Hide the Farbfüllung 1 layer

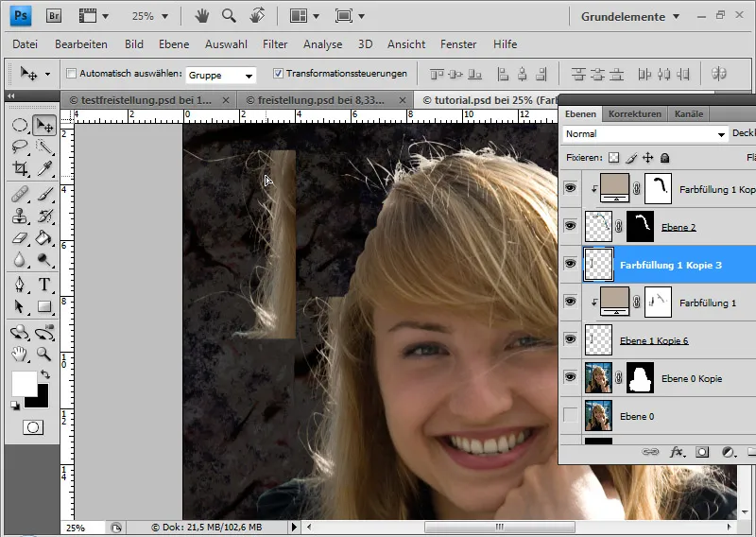(570, 302)
